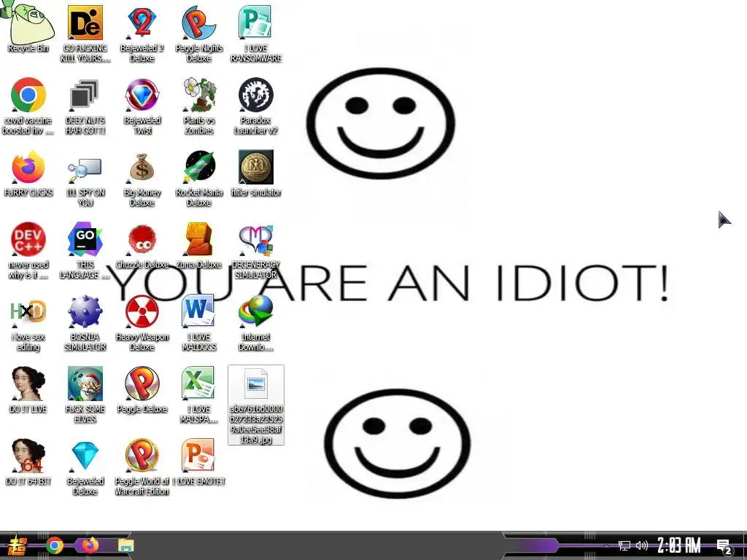This screenshot has width=747, height=560.
Task: Click the DO IT LIVE portrait shortcut
Action: pos(28,390)
